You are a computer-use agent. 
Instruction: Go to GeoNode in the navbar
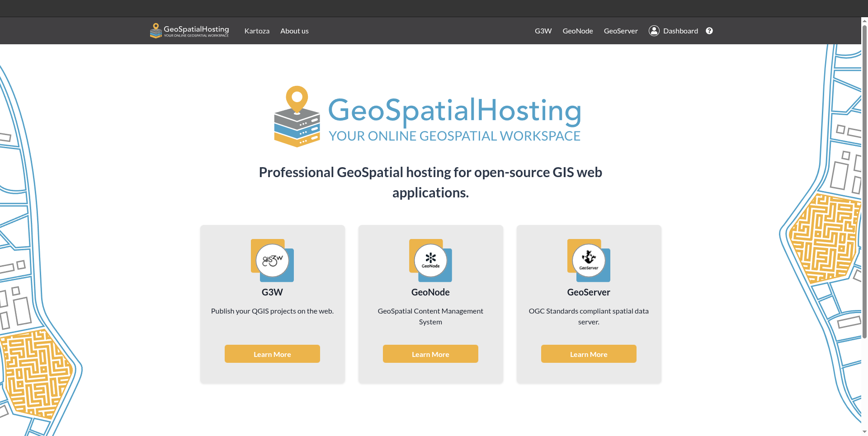tap(578, 31)
